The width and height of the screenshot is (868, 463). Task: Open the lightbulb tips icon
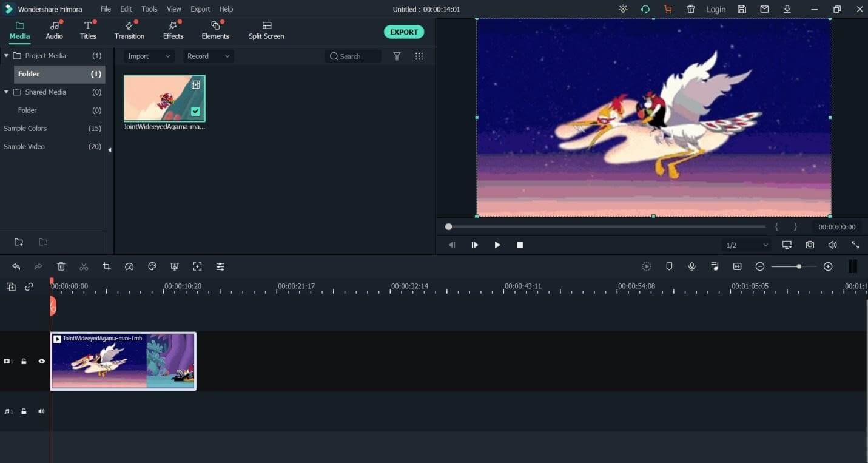(x=623, y=9)
